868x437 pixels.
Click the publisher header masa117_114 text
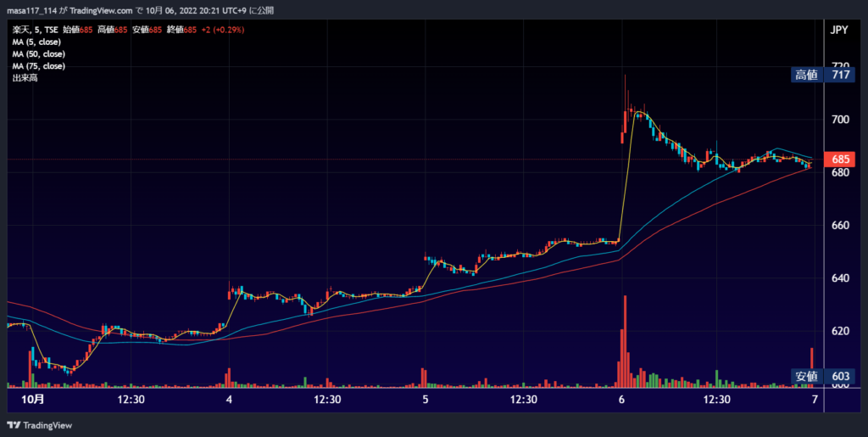(31, 10)
